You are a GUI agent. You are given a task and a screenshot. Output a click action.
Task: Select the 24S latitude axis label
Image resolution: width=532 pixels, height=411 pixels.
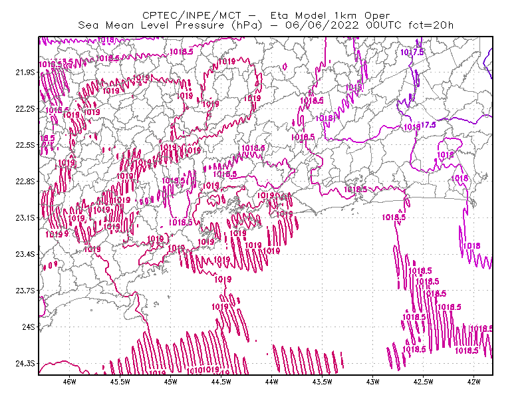coord(29,327)
